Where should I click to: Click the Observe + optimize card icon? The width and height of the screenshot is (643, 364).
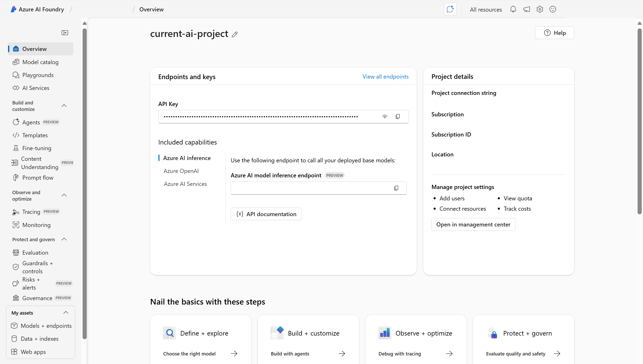coord(385,333)
